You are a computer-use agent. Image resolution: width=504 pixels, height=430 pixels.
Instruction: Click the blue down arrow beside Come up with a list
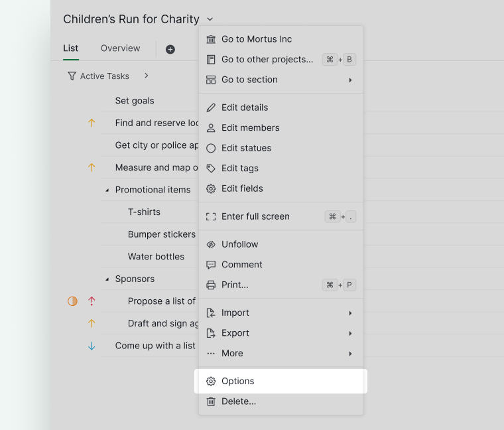click(92, 346)
